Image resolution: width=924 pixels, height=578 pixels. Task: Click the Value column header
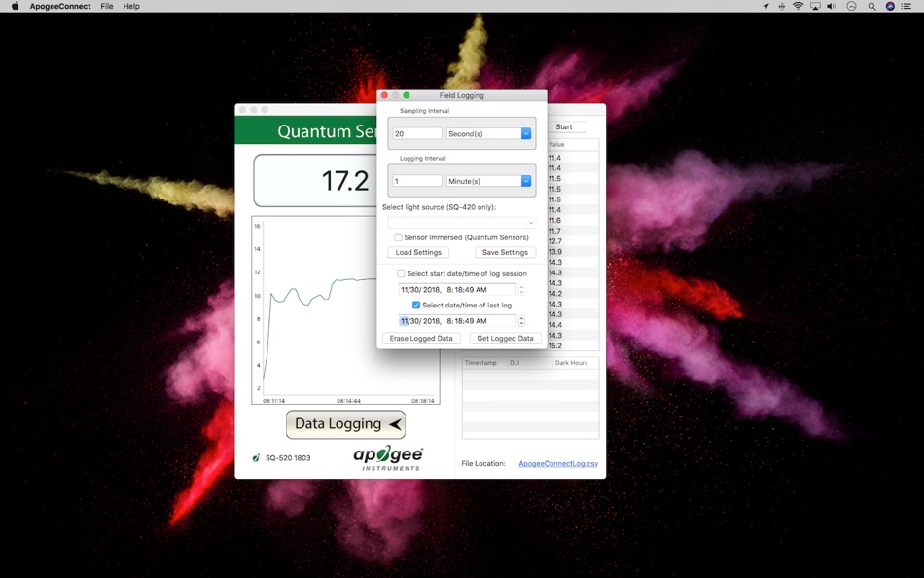(557, 144)
